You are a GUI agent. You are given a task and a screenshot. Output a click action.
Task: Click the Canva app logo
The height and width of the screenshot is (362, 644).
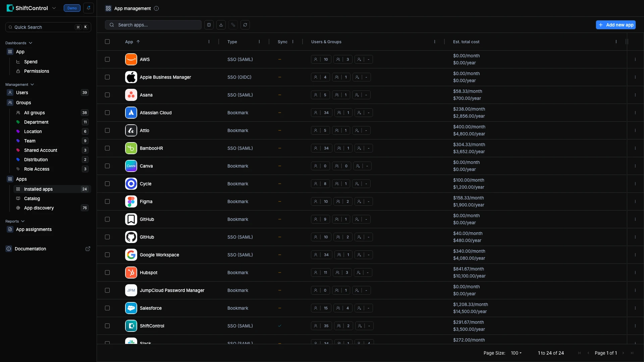(131, 166)
